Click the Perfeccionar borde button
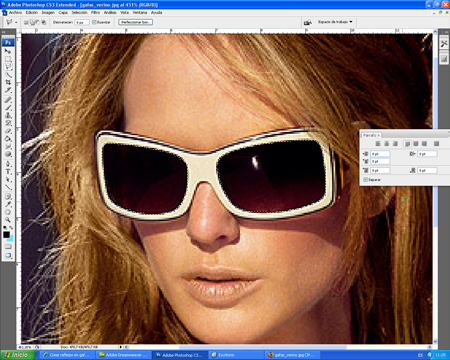450x360 pixels. coord(136,22)
